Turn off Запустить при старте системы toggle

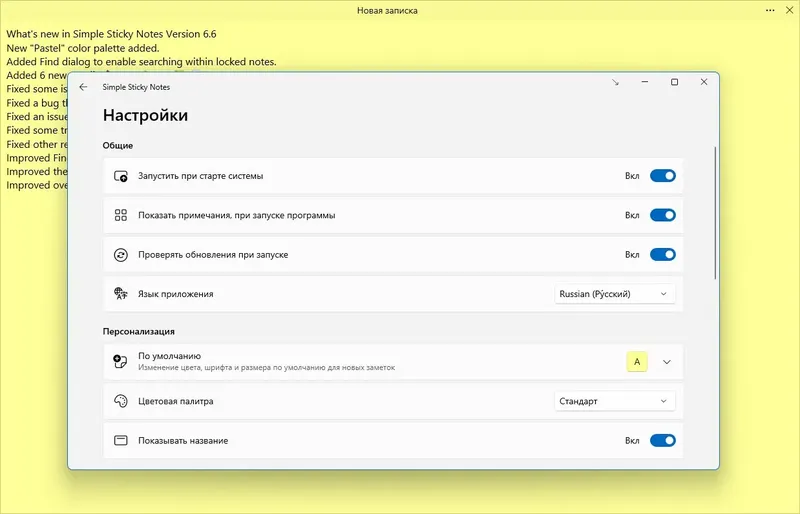[663, 176]
